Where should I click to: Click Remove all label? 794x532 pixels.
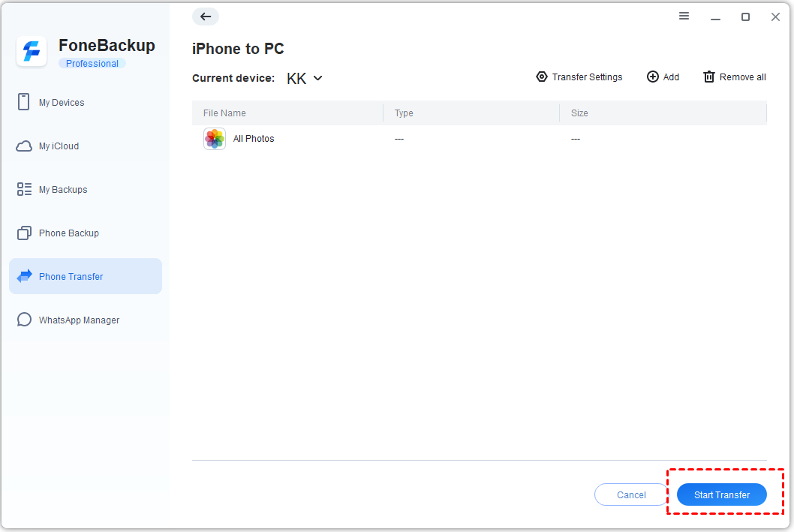coord(742,77)
